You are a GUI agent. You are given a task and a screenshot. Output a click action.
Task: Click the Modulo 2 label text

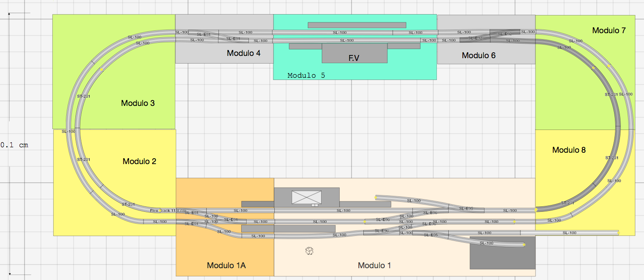139,161
